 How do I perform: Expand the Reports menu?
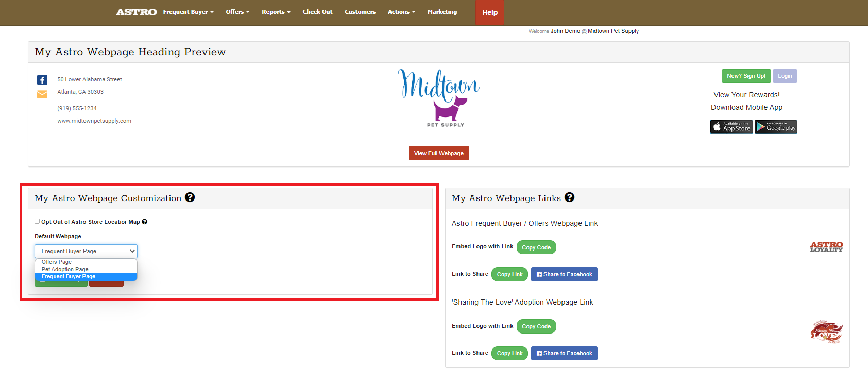[x=276, y=12]
